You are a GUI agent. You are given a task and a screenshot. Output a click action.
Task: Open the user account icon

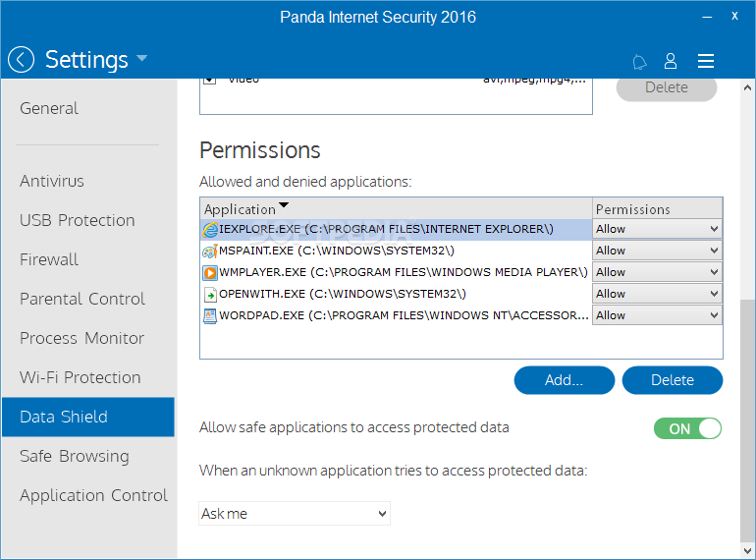tap(671, 61)
